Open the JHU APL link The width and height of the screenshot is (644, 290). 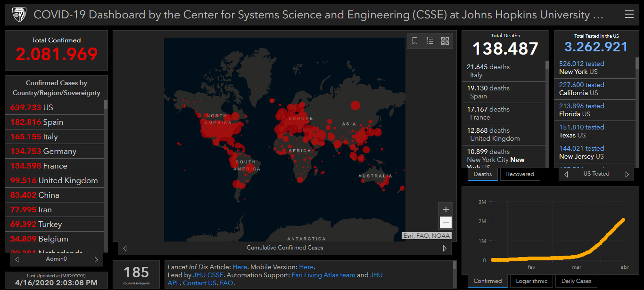point(376,275)
